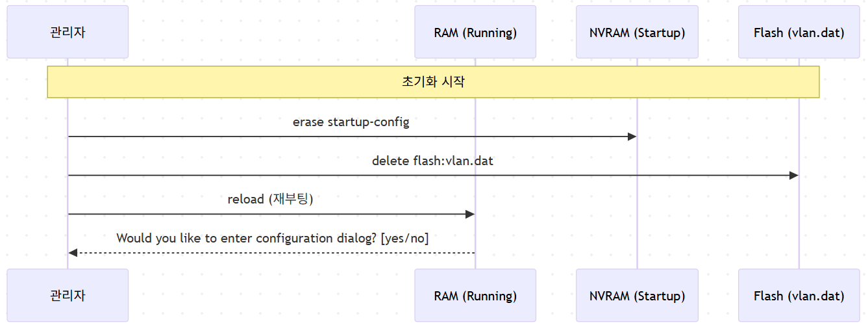Screen dimensions: 868x327
Task: Click the bottom 관리자 participant box
Action: [x=68, y=295]
